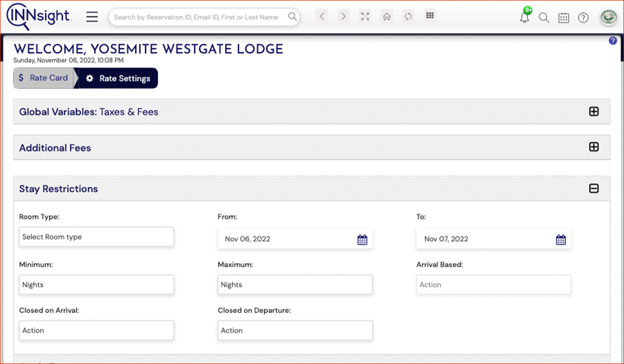This screenshot has height=364, width=624.
Task: Open the home dashboard icon
Action: coord(386,17)
